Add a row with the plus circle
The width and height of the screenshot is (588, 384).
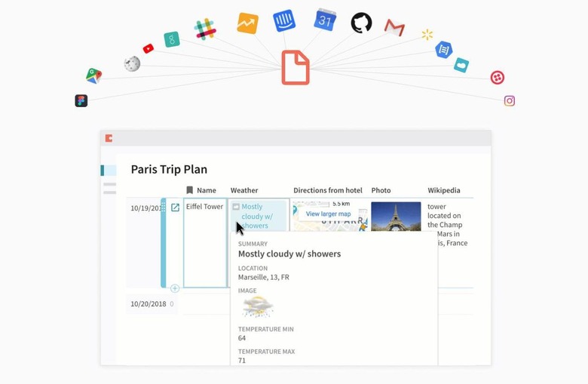[x=175, y=288]
